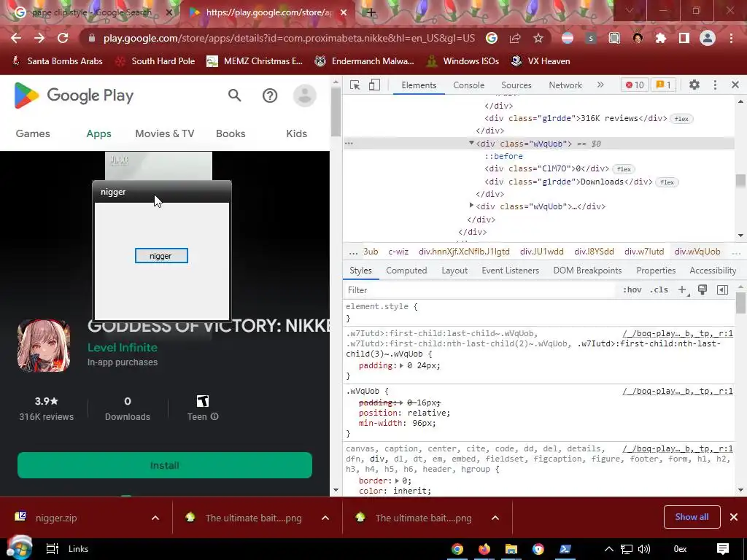Open the Chrome side panel icon

coord(684,38)
